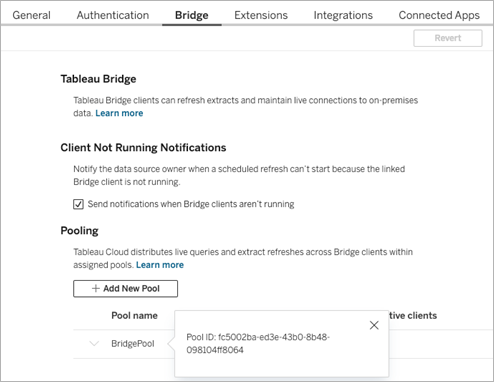Screen dimensions: 494x382
Task: Click the Client Not Running Notifications heading
Action: [x=143, y=147]
